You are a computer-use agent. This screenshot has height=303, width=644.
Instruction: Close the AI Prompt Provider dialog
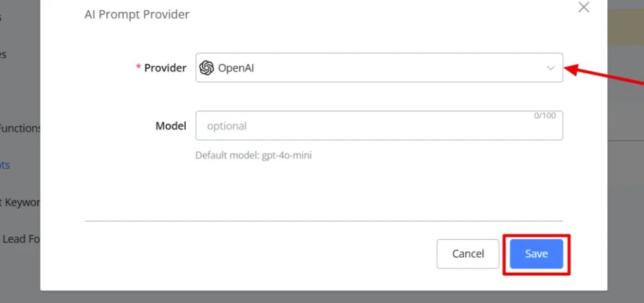(583, 7)
